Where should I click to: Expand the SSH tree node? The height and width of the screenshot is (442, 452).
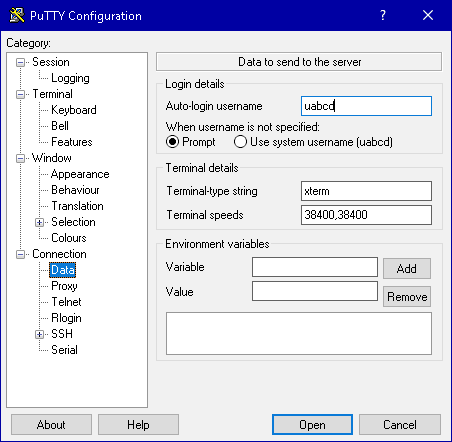pos(39,334)
